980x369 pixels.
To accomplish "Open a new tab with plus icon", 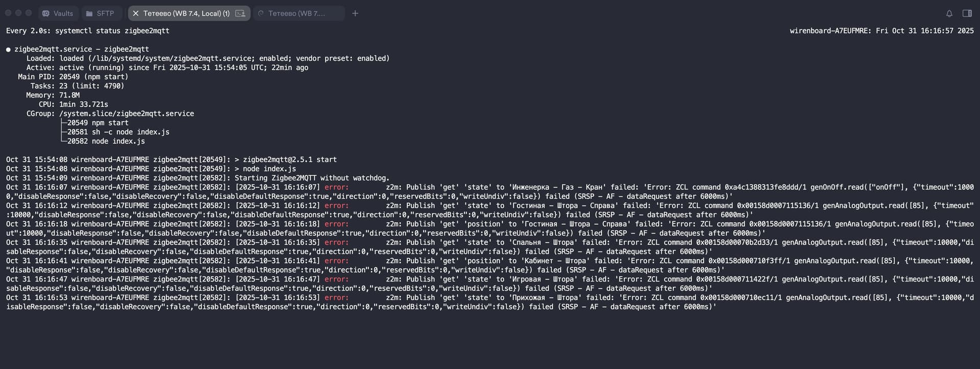I will coord(355,13).
